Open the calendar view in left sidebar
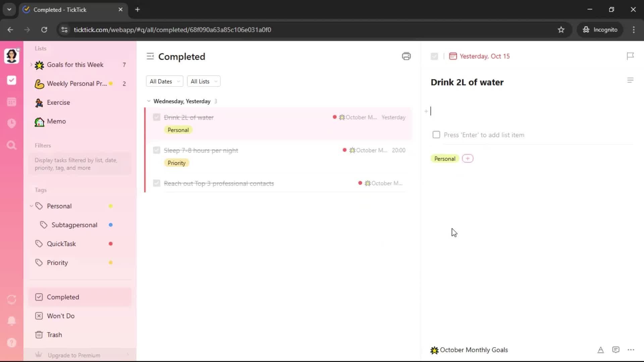This screenshot has width=644, height=362. point(11,102)
